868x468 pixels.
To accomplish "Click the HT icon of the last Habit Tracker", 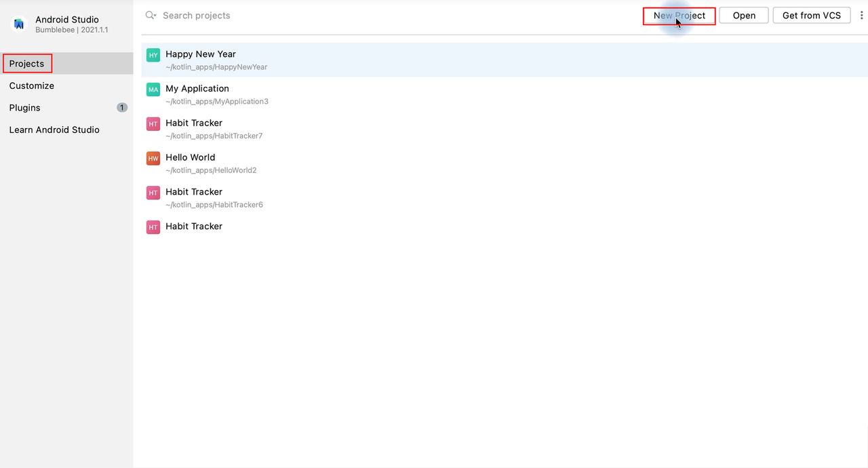I will [153, 227].
